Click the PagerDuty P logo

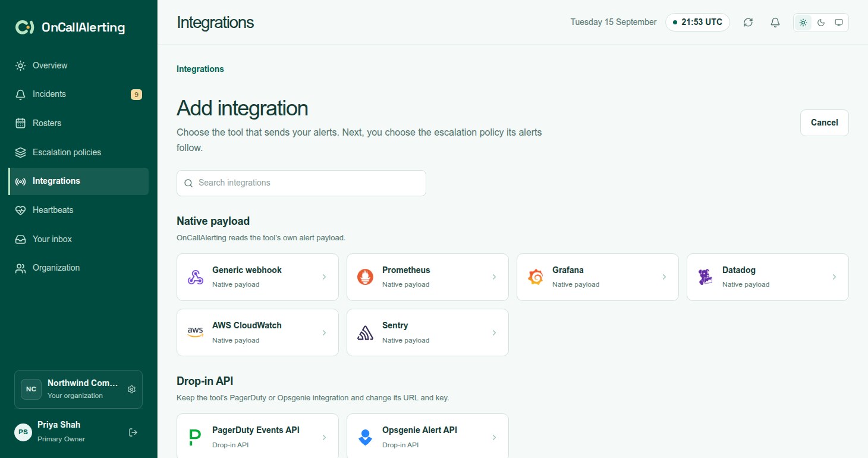[195, 437]
